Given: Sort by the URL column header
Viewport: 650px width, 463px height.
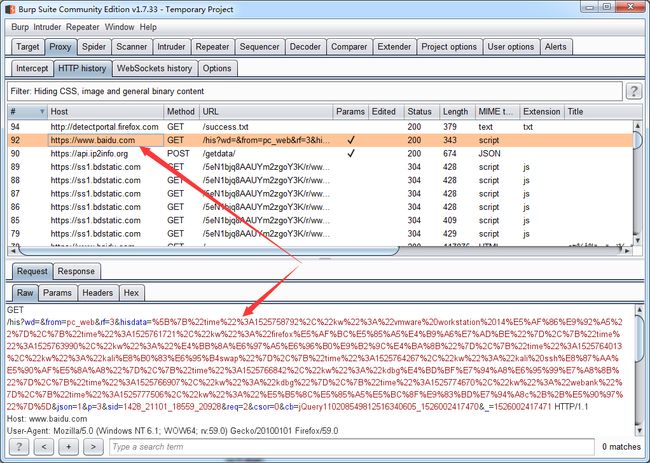Looking at the screenshot, I should (266, 112).
